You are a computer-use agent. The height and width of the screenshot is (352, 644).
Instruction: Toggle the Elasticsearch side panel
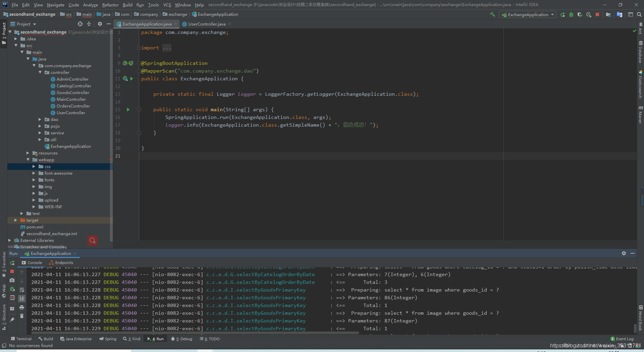click(x=640, y=85)
